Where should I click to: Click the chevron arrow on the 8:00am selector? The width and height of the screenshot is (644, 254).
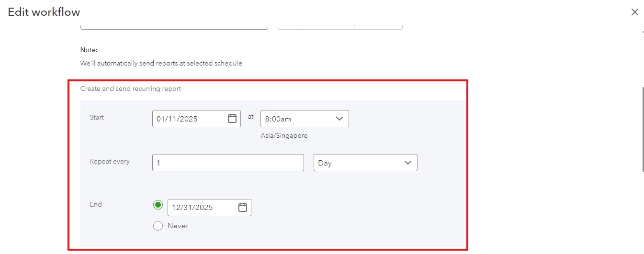339,119
